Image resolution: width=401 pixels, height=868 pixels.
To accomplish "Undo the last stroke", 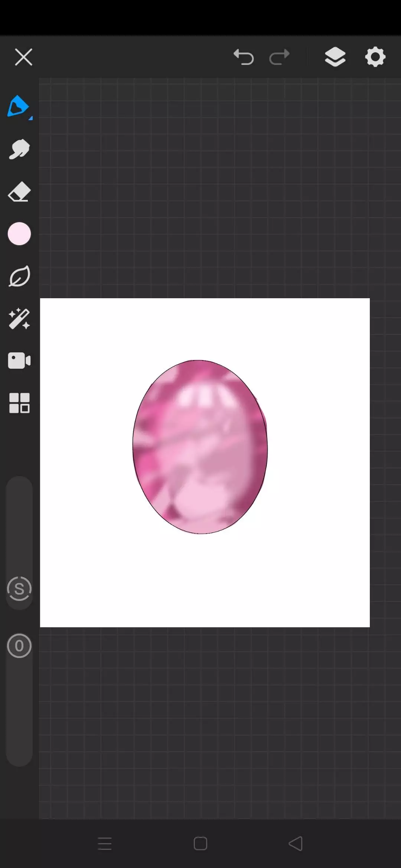I will [244, 57].
